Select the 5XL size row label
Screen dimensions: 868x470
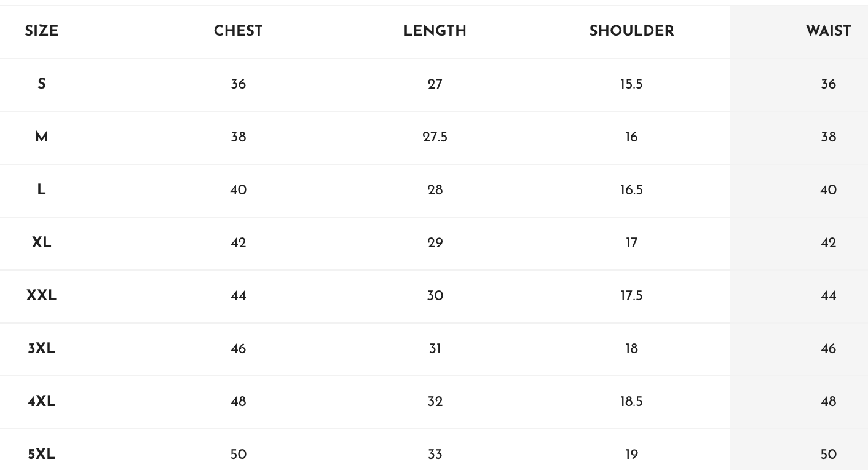tap(42, 454)
